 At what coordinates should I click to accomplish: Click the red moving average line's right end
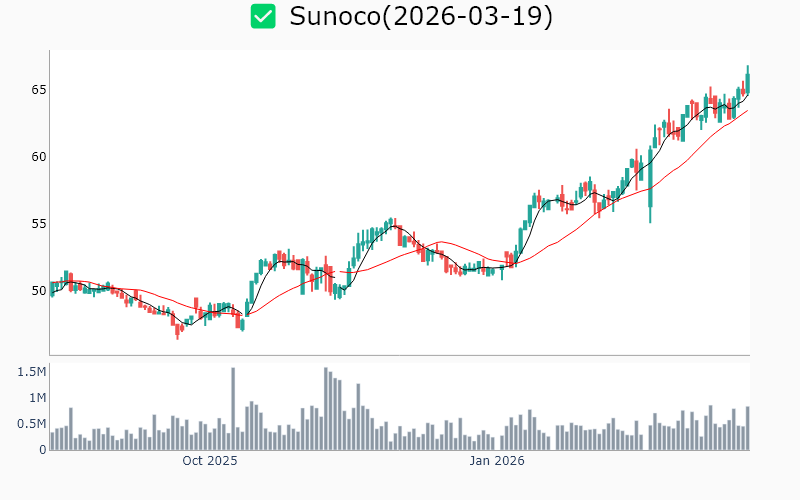746,110
